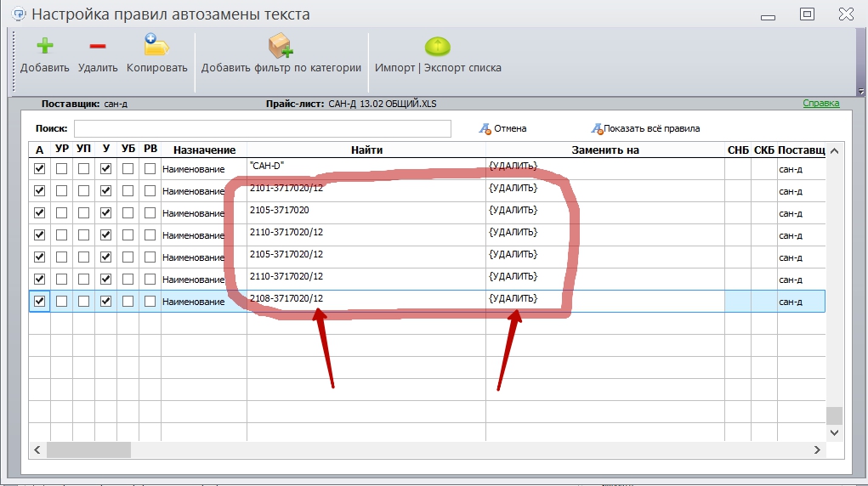This screenshot has height=486, width=868.
Task: Click the red minus Delete icon
Action: coord(98,47)
